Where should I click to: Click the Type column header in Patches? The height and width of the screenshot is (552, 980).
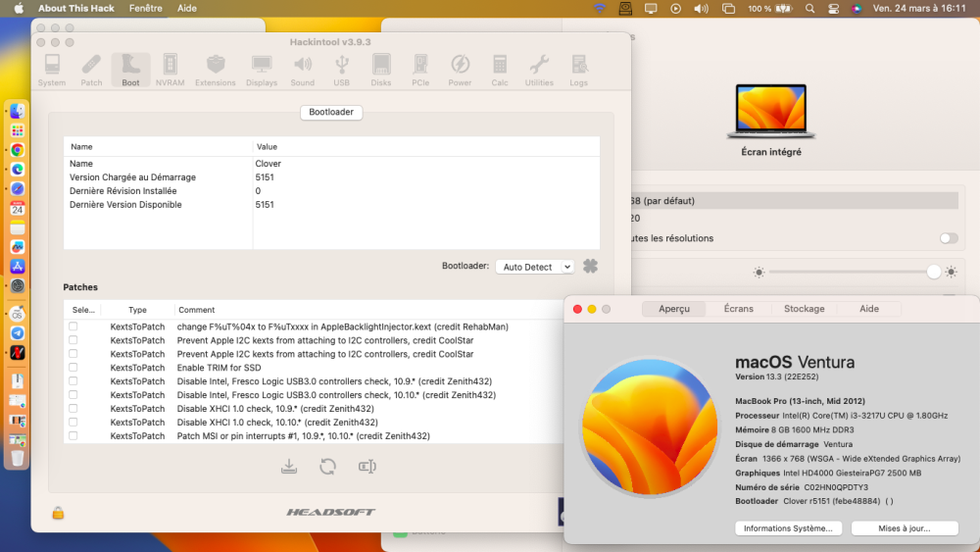[x=137, y=310]
